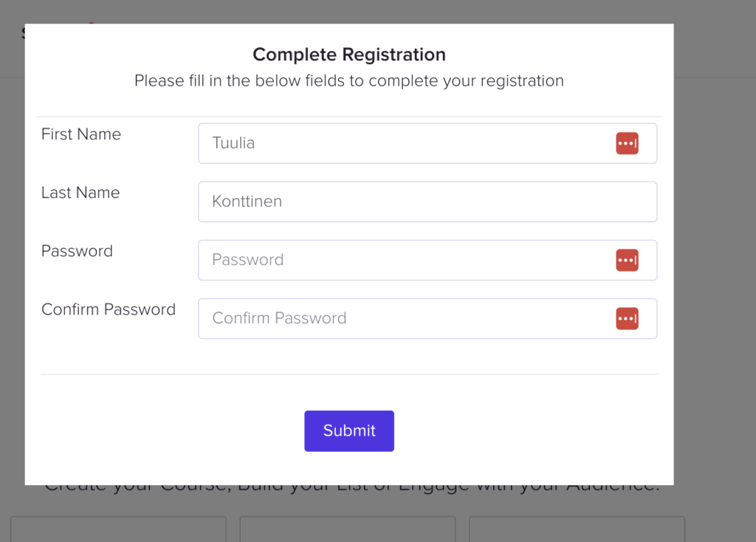Click the password manager icon in Password field
This screenshot has width=756, height=542.
click(627, 260)
